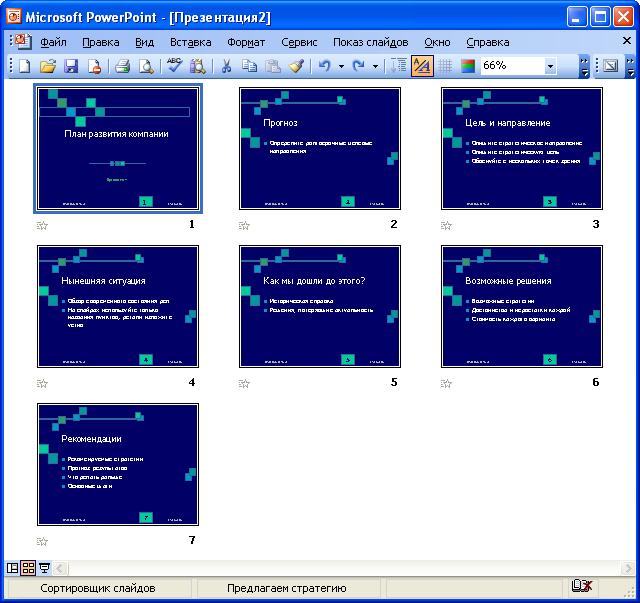
Task: Select the 'Рекомендации' slide thumbnail
Action: [118, 465]
